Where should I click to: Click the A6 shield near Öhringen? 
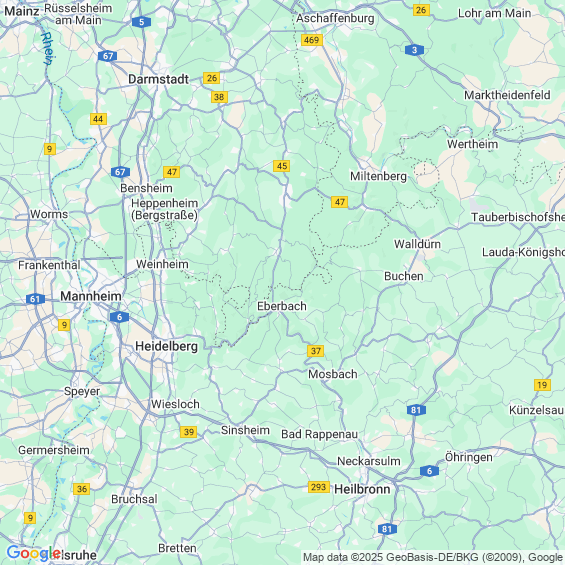[x=429, y=471]
